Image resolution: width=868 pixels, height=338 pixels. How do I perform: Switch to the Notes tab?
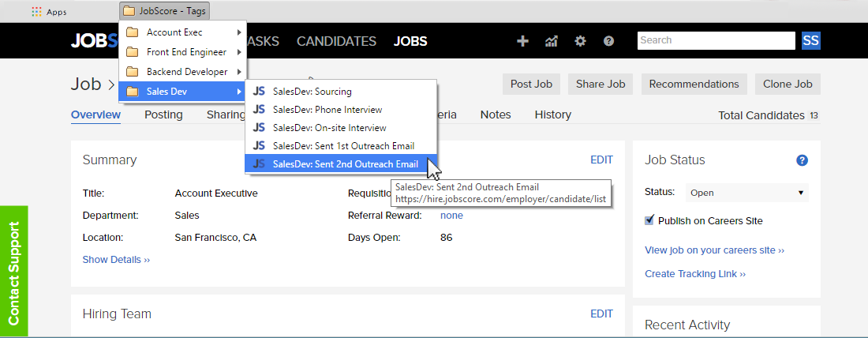(496, 115)
